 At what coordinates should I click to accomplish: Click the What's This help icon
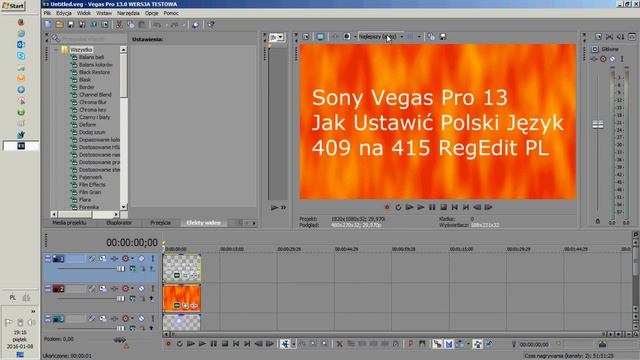(211, 24)
